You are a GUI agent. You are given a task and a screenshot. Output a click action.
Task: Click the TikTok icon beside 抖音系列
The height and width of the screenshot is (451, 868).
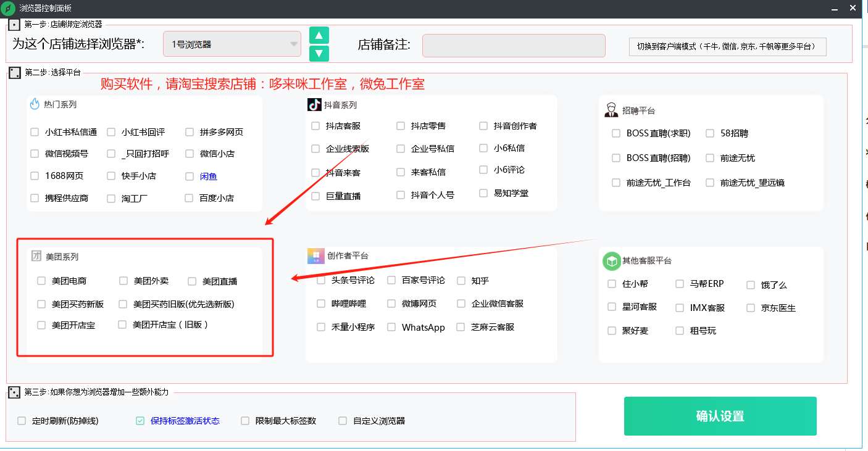click(x=314, y=105)
